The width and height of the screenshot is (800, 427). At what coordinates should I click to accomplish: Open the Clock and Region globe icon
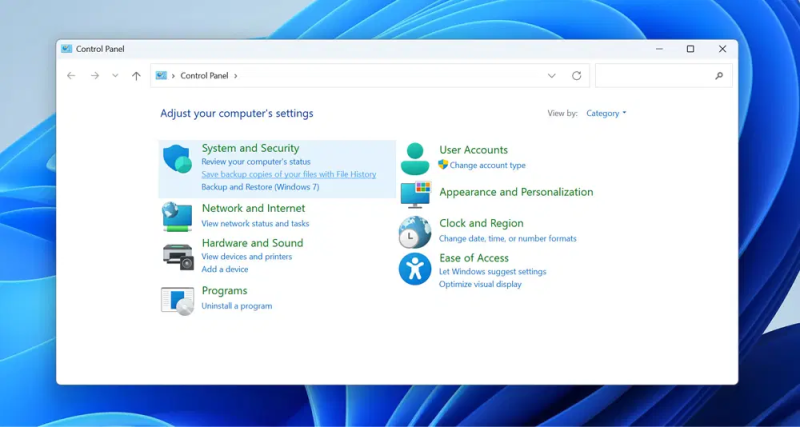click(415, 232)
